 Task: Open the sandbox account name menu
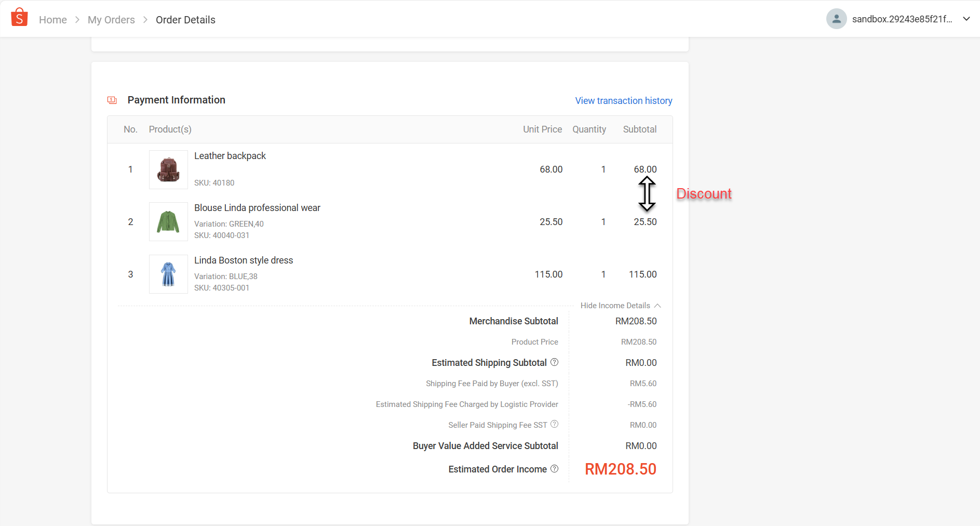click(x=902, y=19)
